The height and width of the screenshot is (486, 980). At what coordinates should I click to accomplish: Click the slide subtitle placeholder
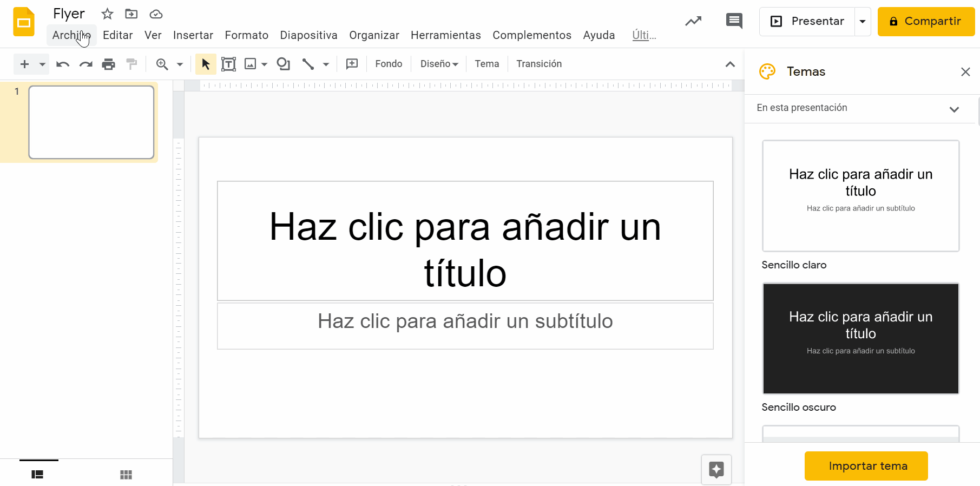click(x=465, y=326)
